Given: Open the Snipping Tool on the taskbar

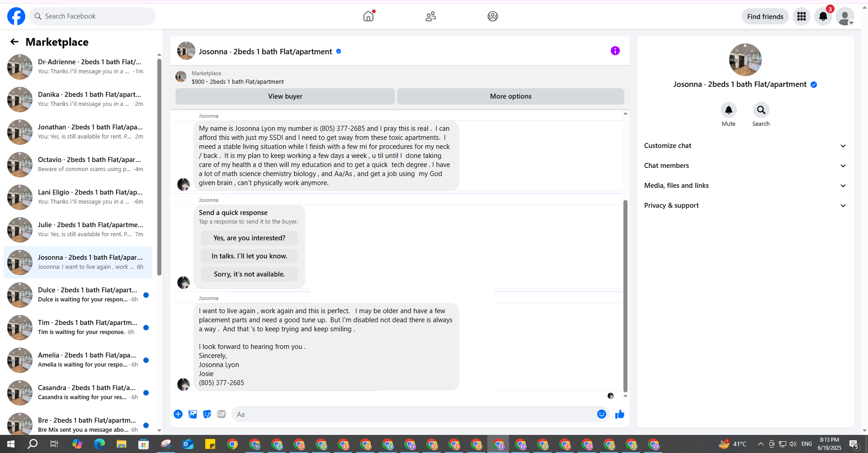Looking at the screenshot, I should pos(166,444).
